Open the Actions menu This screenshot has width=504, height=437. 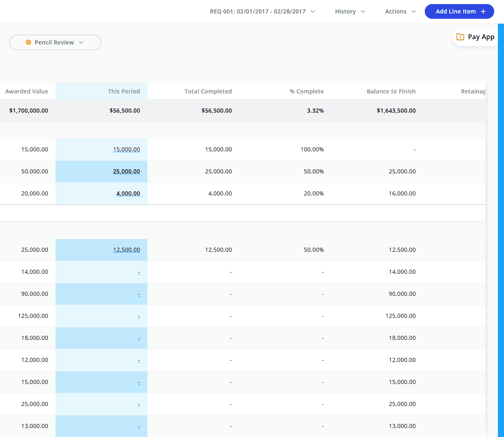tap(400, 11)
